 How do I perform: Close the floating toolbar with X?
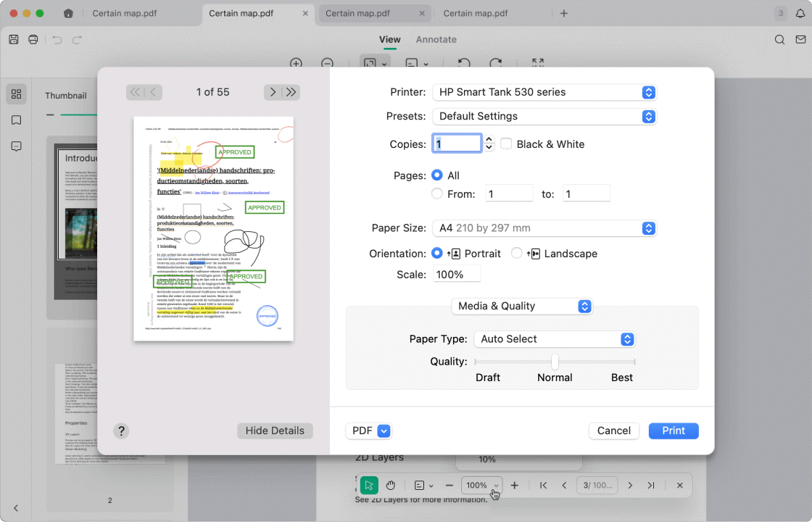(680, 485)
